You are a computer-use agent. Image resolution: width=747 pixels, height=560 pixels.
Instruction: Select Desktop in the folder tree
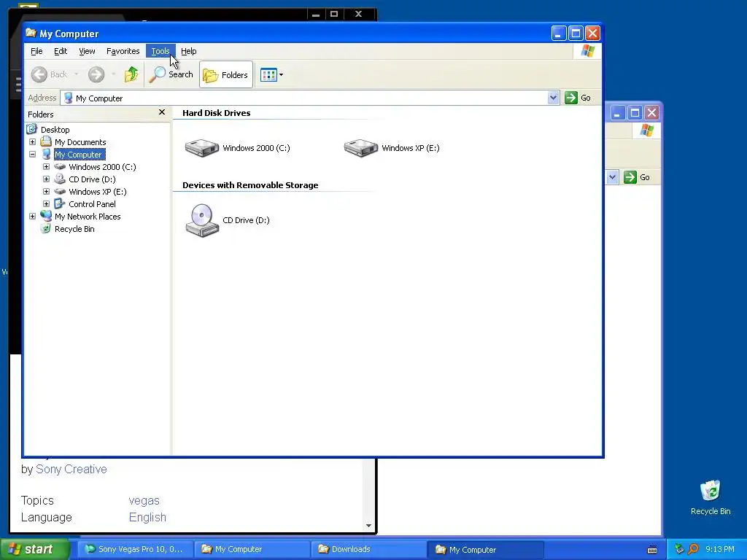point(55,130)
